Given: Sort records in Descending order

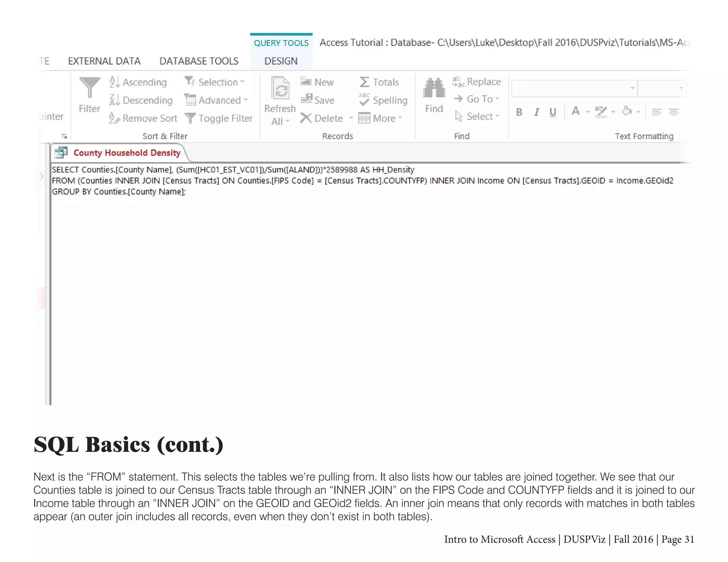Looking at the screenshot, I should pos(141,100).
